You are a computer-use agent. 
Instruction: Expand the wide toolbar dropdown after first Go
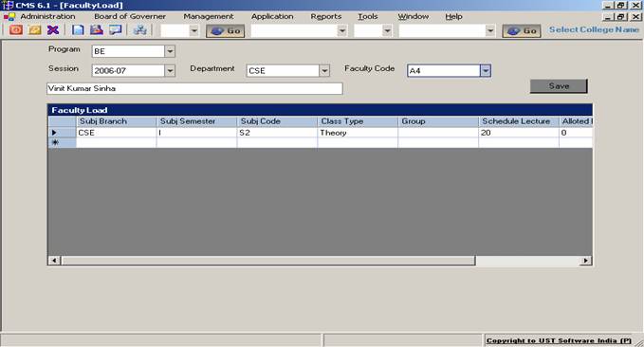click(x=341, y=30)
